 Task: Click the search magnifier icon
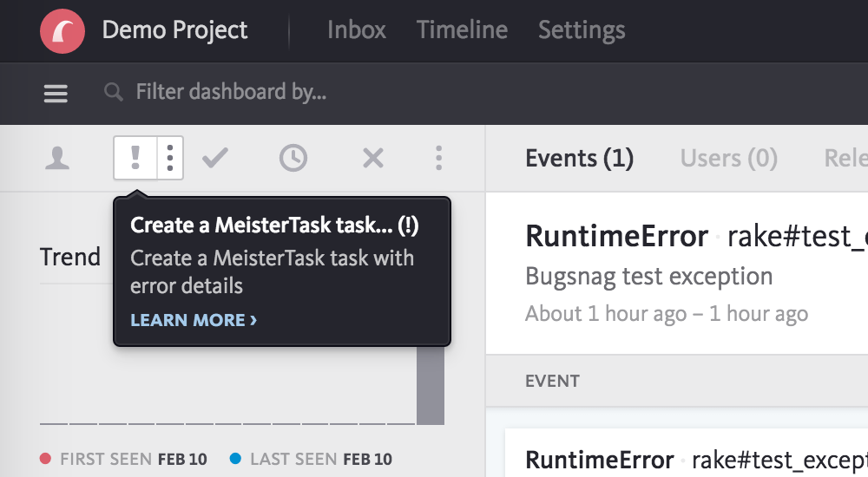(114, 92)
